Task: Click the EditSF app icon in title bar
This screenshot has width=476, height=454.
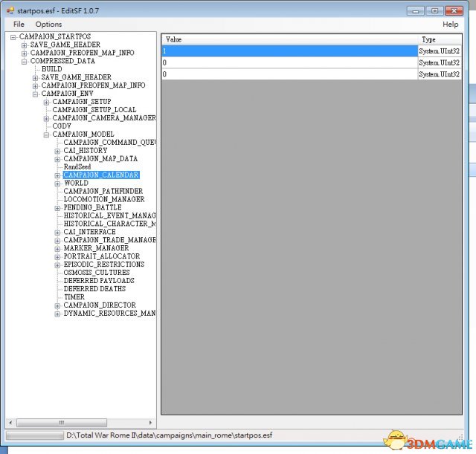Action: point(10,10)
